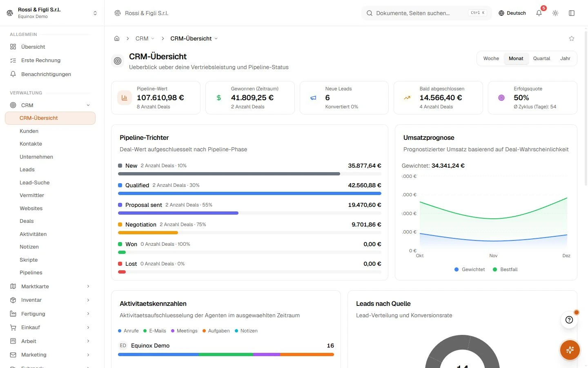Click the Equinox Demo activity bar
Image resolution: width=588 pixels, height=368 pixels.
(226, 355)
